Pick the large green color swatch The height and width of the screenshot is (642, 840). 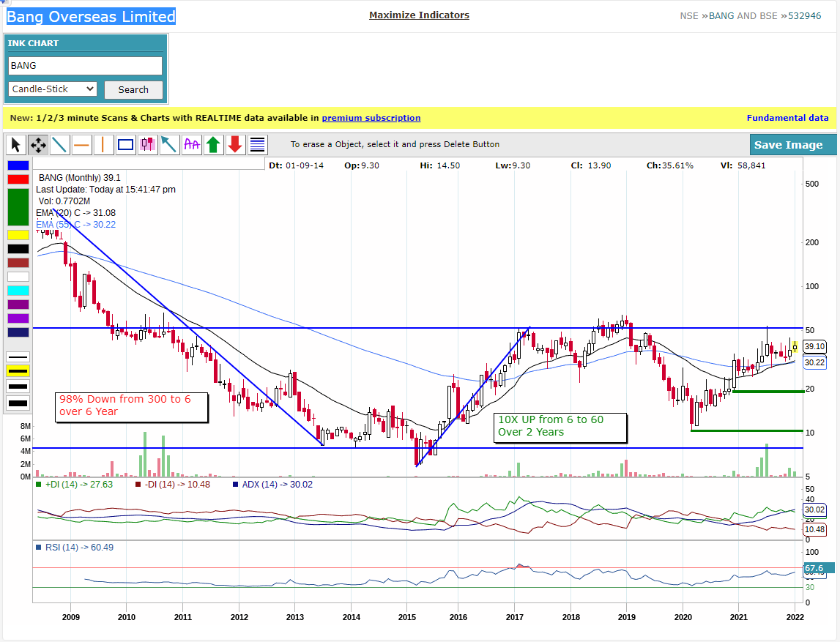(18, 207)
